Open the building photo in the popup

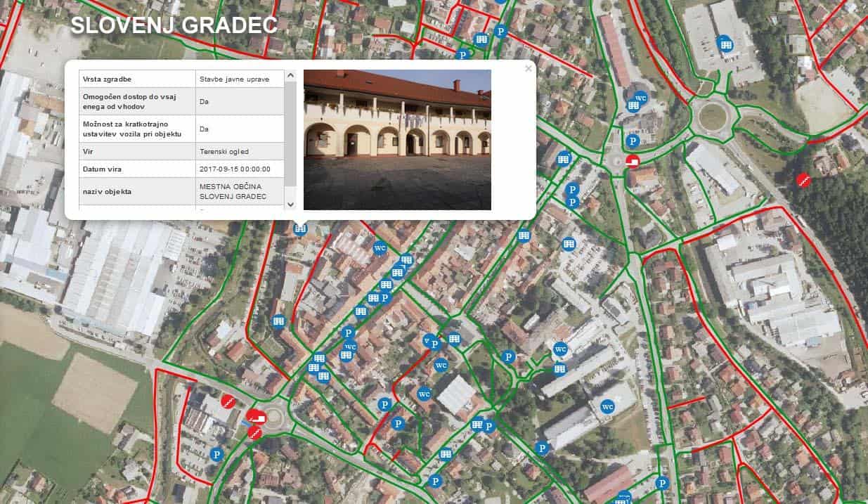[397, 139]
